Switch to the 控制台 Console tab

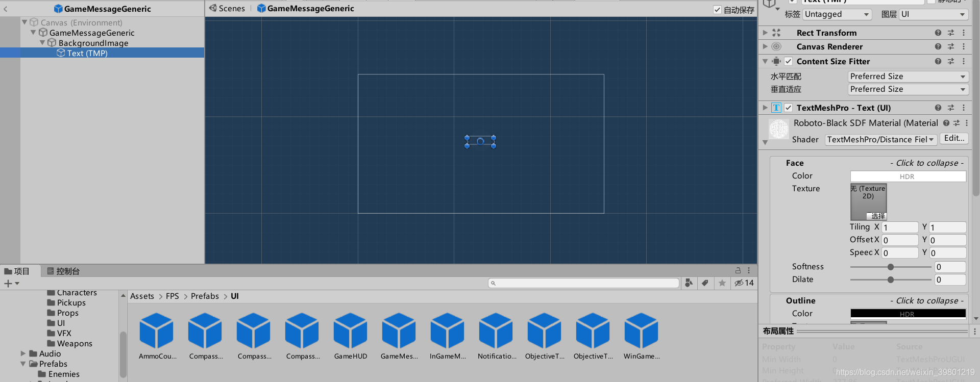[x=63, y=271]
